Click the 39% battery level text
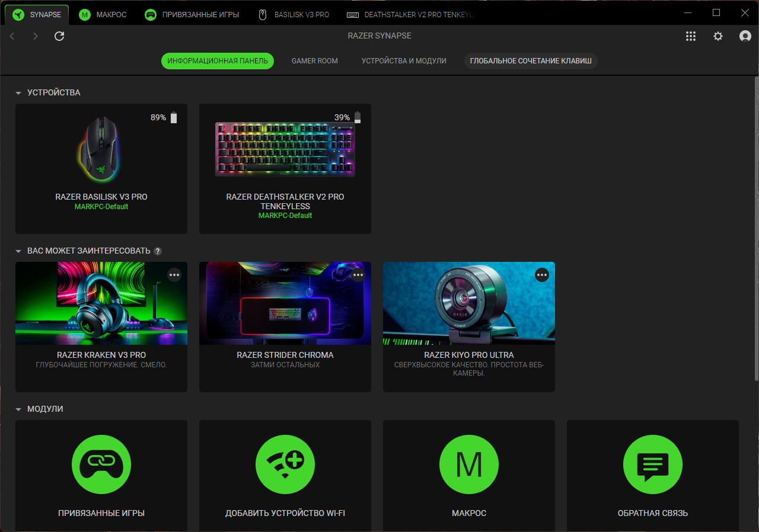Viewport: 759px width, 532px height. tap(342, 117)
